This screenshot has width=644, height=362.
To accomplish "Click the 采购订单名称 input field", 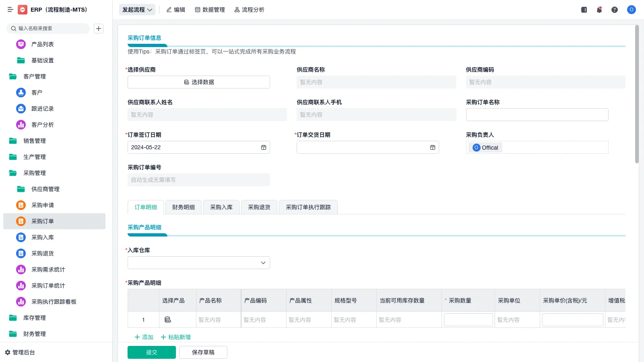I will click(x=537, y=115).
